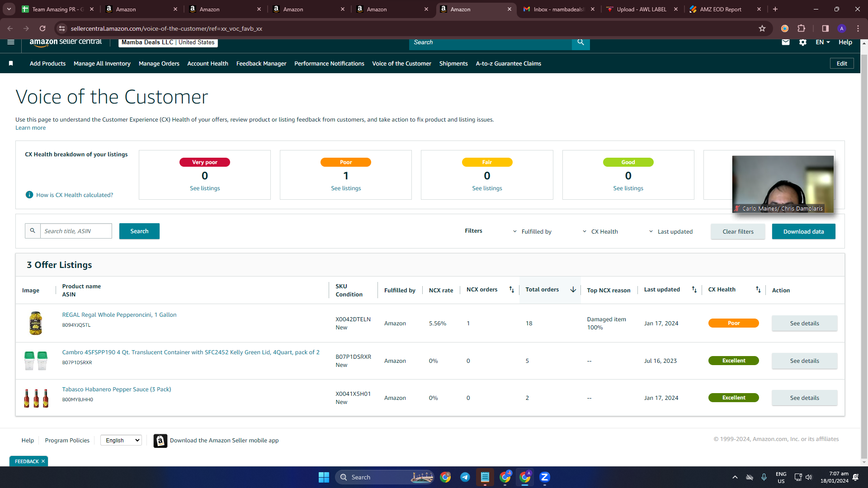Click the Windows taskbar search box
The width and height of the screenshot is (868, 488).
pos(385,477)
